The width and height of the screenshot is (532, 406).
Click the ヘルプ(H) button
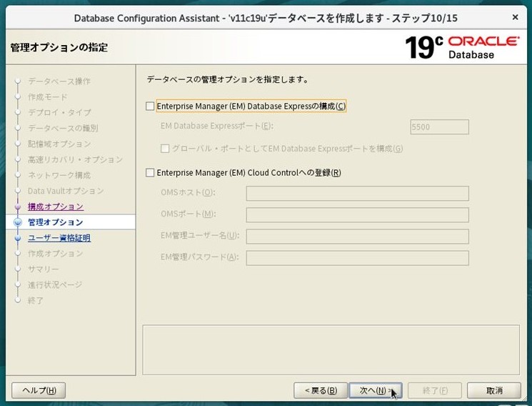click(x=39, y=390)
